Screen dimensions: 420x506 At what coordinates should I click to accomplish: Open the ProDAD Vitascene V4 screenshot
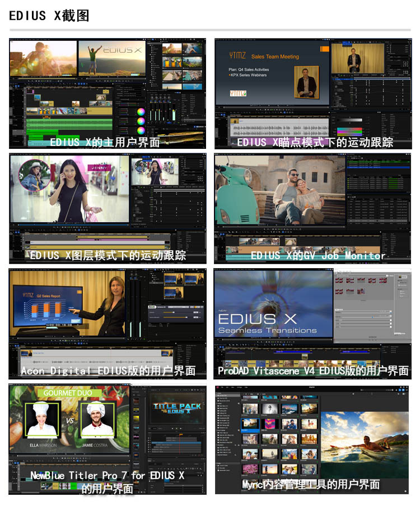point(312,324)
